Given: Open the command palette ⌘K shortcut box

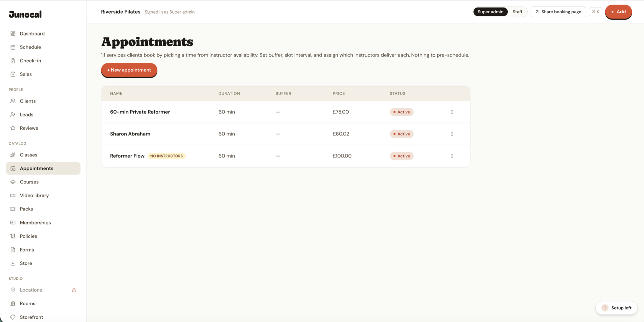Looking at the screenshot, I should (x=595, y=12).
